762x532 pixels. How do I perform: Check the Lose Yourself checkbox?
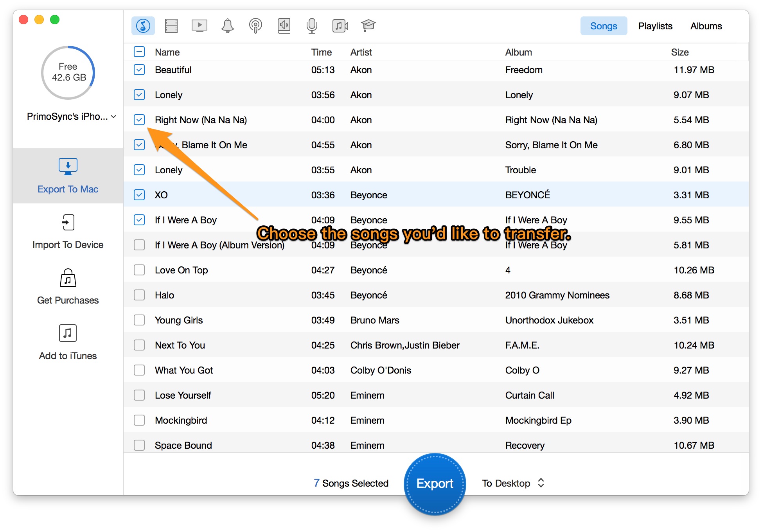(x=139, y=395)
